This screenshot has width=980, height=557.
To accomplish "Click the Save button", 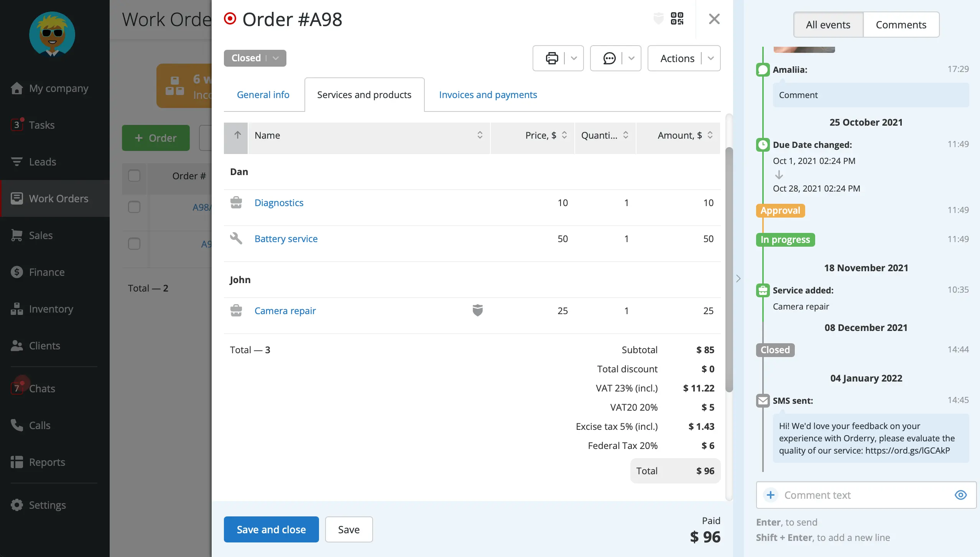I will tap(349, 529).
